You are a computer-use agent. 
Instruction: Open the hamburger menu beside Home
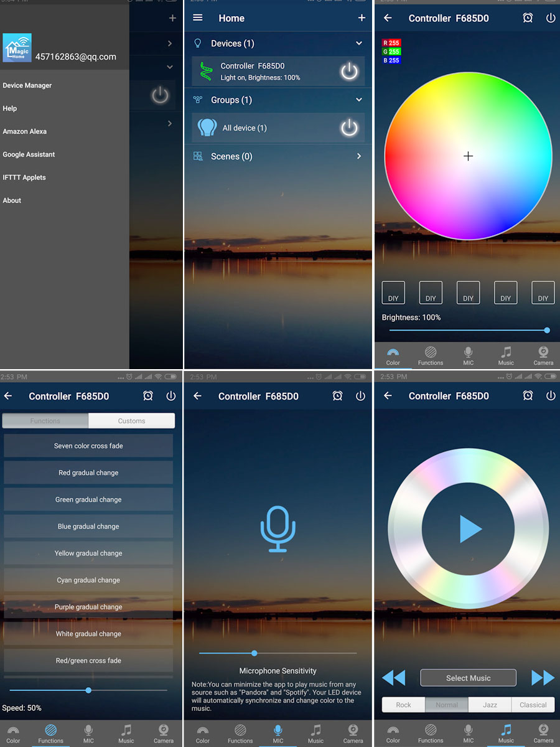pos(198,18)
